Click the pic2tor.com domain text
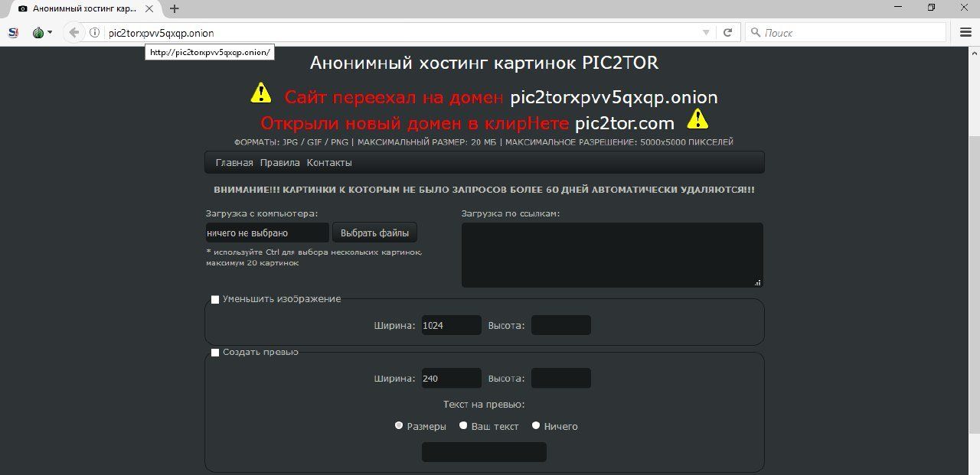 [625, 123]
